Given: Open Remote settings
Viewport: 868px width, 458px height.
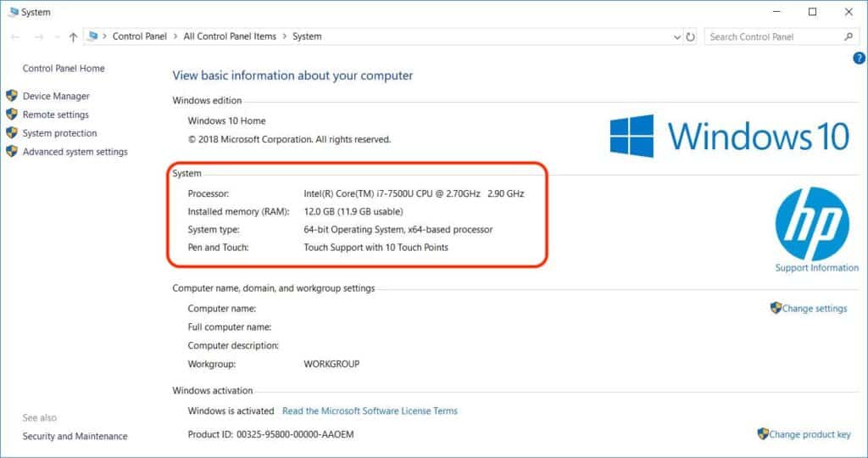Looking at the screenshot, I should (55, 114).
